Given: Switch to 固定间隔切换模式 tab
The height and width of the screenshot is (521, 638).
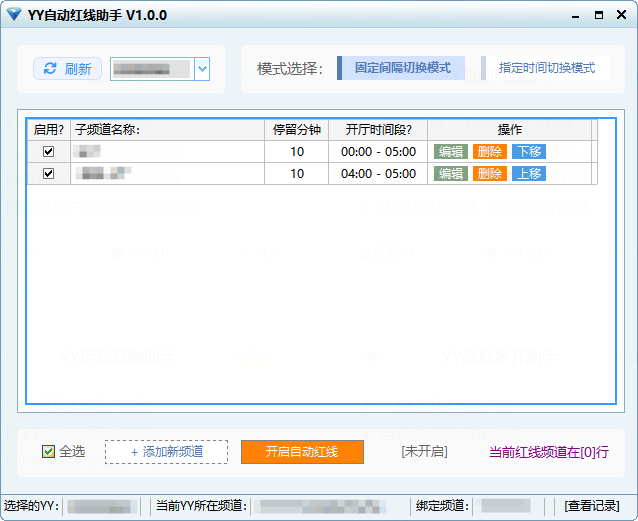Looking at the screenshot, I should (x=401, y=68).
